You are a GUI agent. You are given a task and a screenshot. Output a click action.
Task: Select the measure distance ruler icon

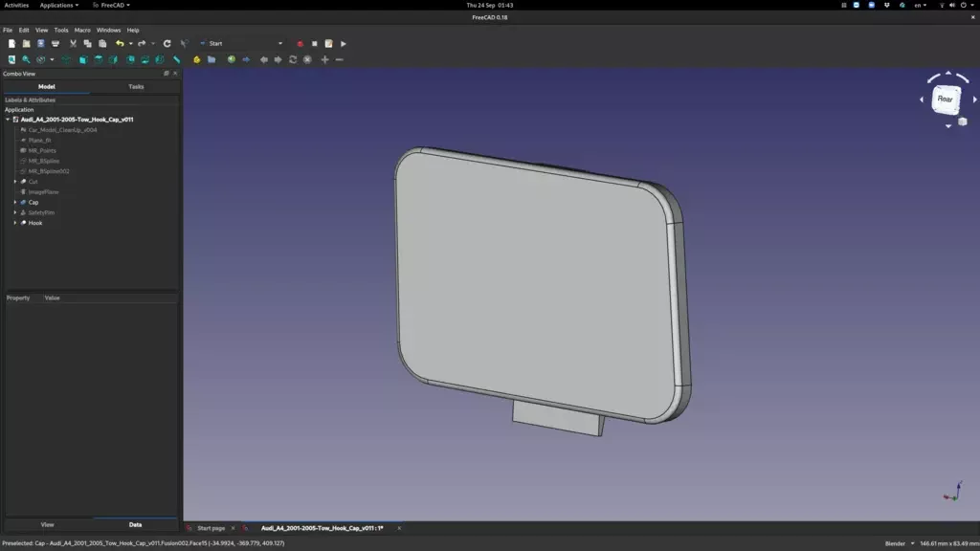point(177,60)
